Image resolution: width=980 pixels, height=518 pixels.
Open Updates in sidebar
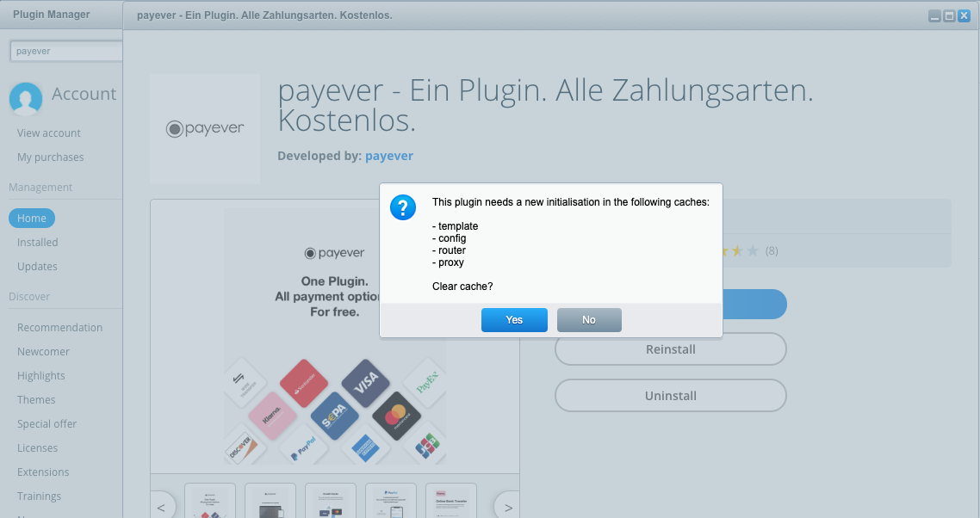[37, 266]
